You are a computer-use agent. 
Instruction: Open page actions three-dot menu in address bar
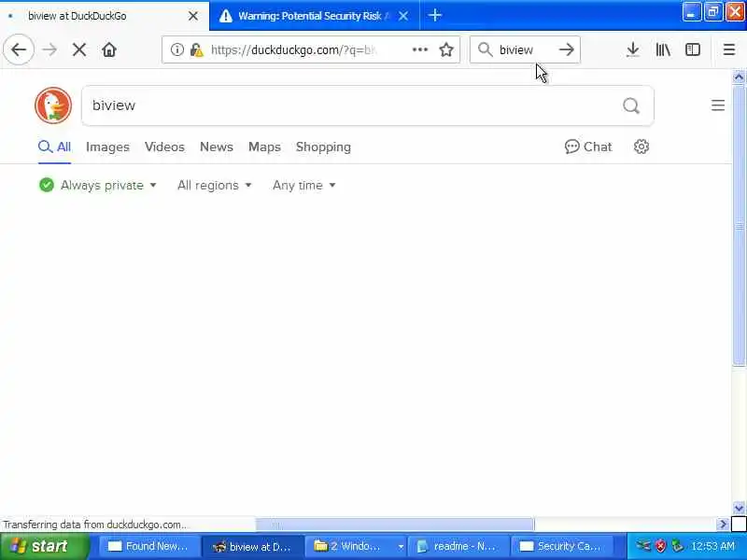point(419,49)
